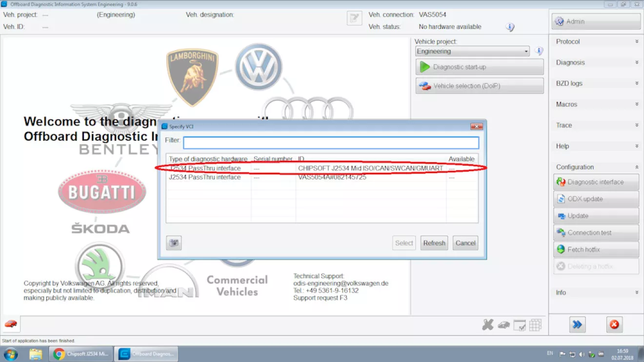Expand the Trace section
644x362 pixels.
(597, 126)
